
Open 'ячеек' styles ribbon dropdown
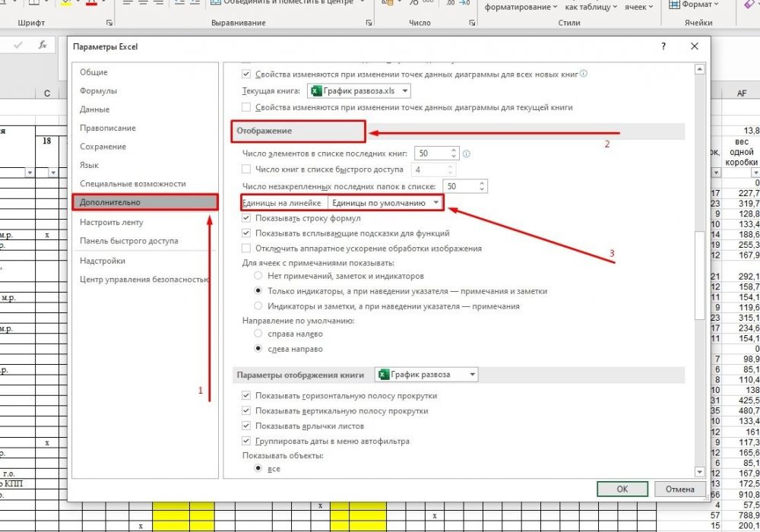[x=639, y=7]
